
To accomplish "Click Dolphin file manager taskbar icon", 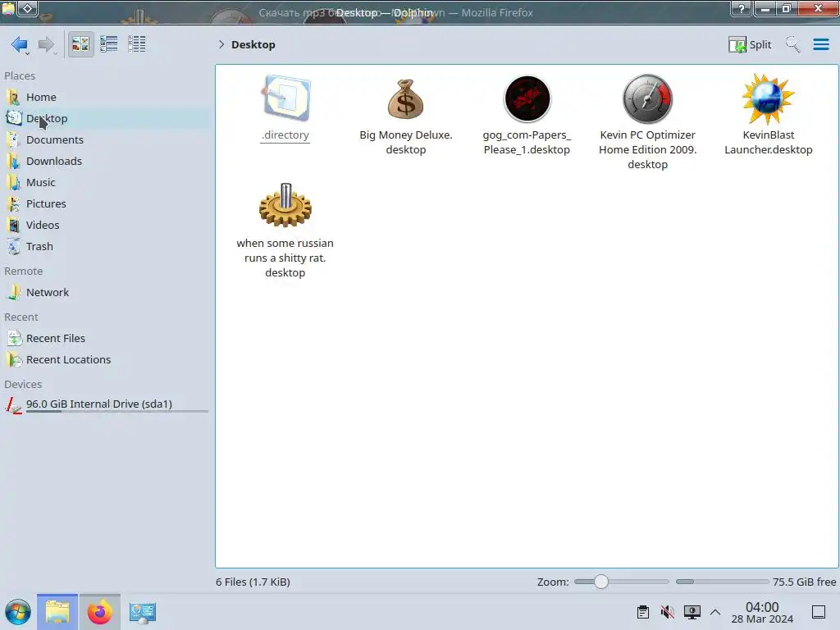I will [57, 612].
